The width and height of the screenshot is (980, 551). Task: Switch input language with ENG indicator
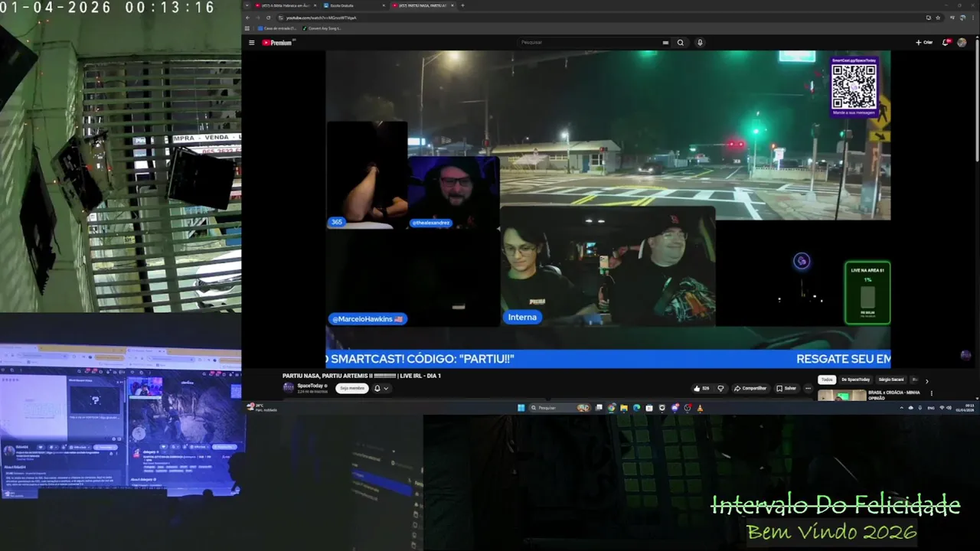click(x=931, y=408)
